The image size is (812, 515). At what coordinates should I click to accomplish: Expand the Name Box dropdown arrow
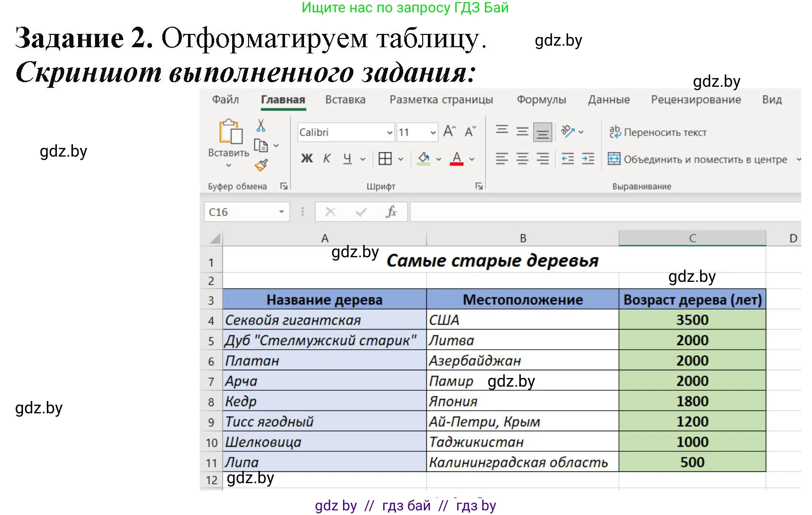(x=281, y=212)
